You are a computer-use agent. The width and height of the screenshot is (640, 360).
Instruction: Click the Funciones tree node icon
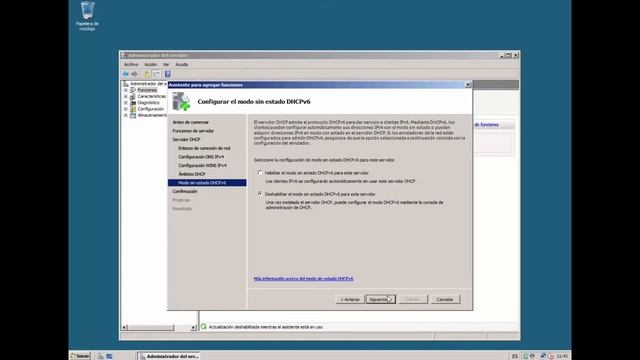point(133,90)
